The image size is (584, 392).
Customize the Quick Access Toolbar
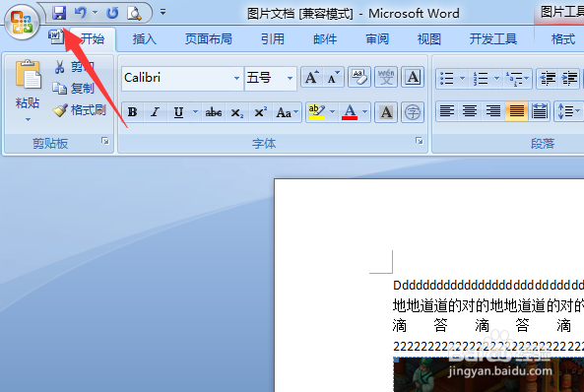[162, 12]
